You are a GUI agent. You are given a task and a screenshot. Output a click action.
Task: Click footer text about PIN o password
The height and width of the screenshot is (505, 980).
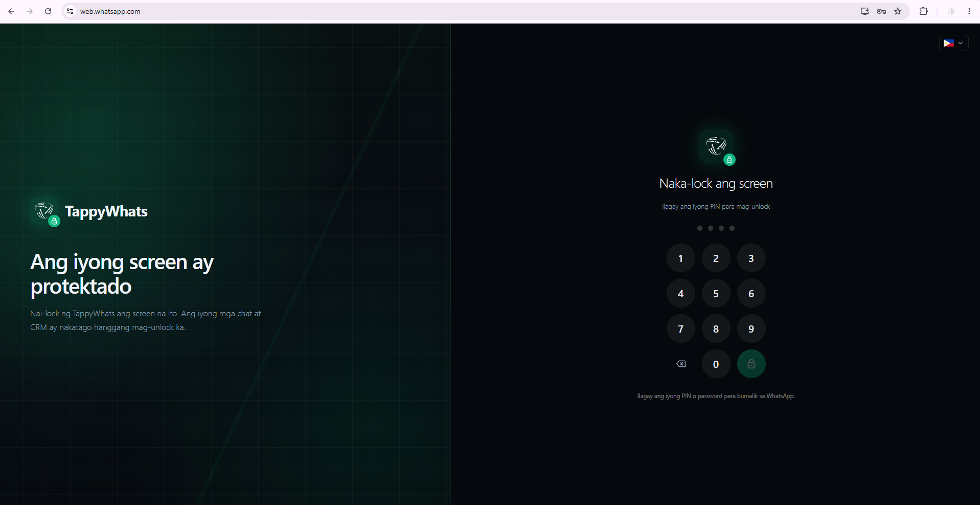pos(716,396)
